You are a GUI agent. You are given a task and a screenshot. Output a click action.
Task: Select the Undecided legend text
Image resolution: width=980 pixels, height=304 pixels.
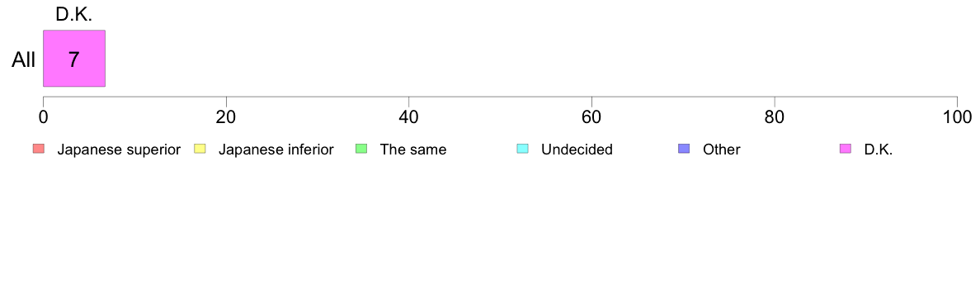[577, 150]
